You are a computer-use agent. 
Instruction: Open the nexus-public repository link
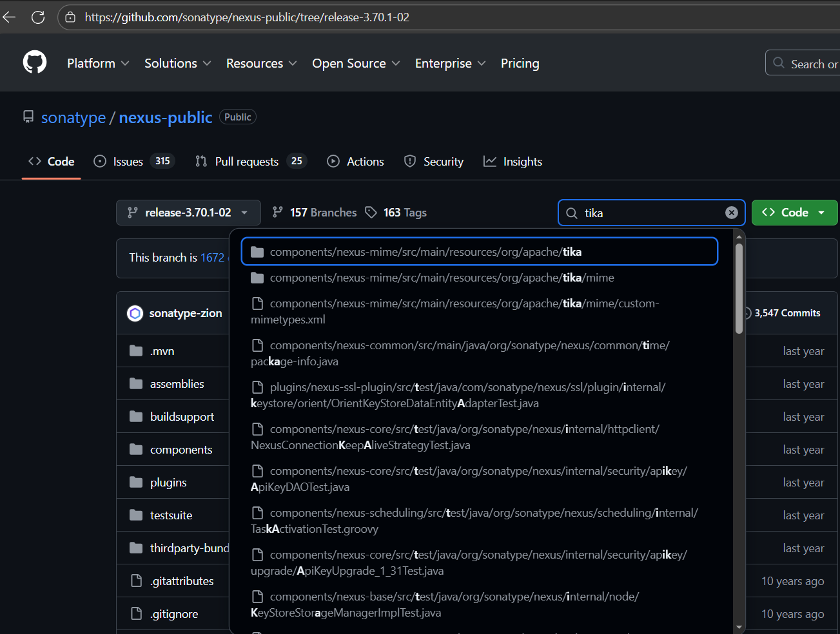coord(166,117)
